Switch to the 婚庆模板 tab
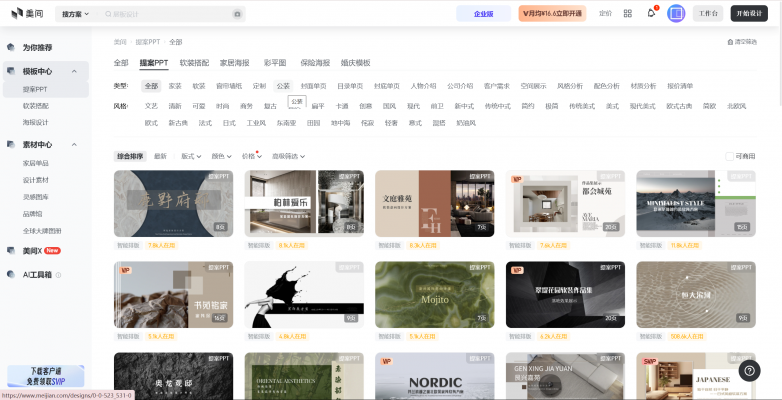Image resolution: width=782 pixels, height=400 pixels. pyautogui.click(x=356, y=63)
